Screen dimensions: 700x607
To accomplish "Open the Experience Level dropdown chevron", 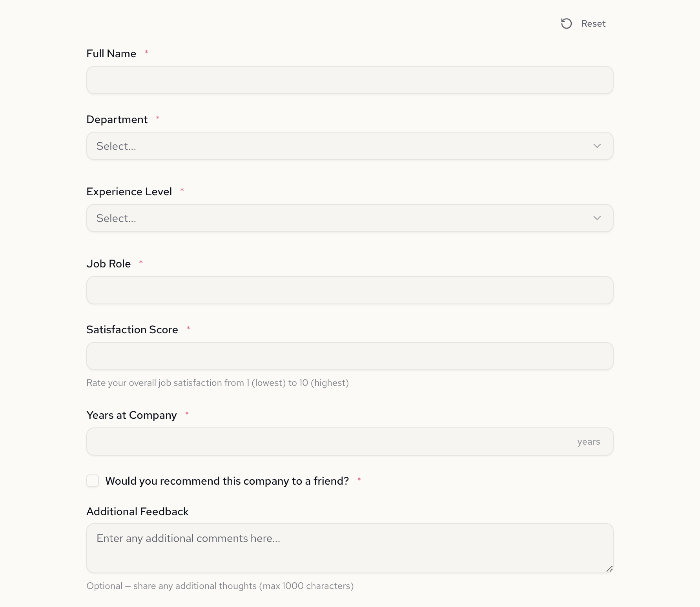I will pos(597,218).
